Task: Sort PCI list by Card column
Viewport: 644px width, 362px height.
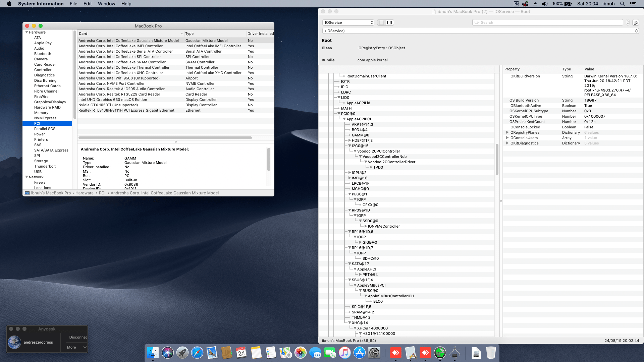Action: pos(130,34)
